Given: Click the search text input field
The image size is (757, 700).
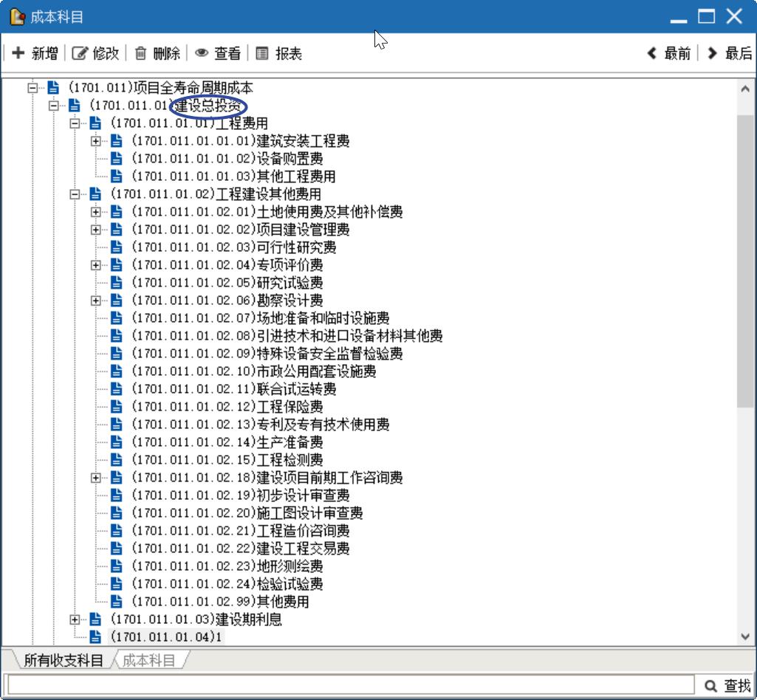Looking at the screenshot, I should (x=351, y=686).
